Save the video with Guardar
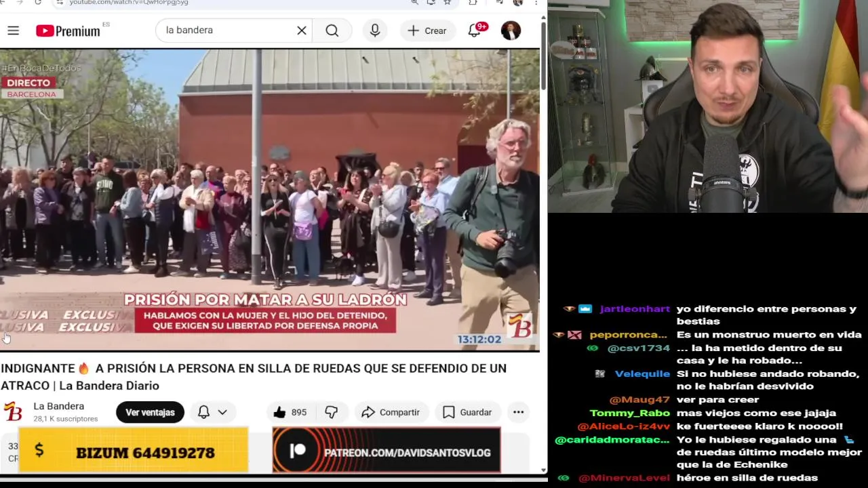868x488 pixels. [467, 412]
